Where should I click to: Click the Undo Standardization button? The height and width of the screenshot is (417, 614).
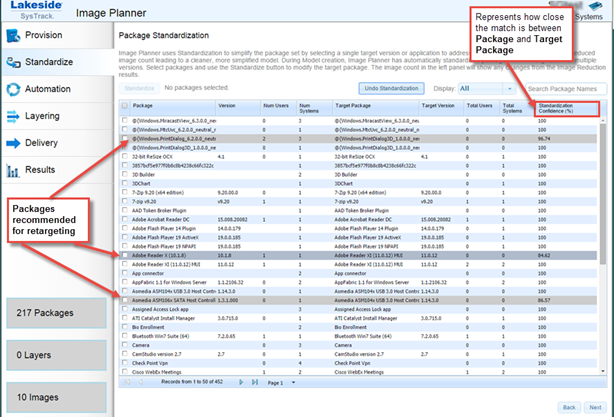coord(391,88)
